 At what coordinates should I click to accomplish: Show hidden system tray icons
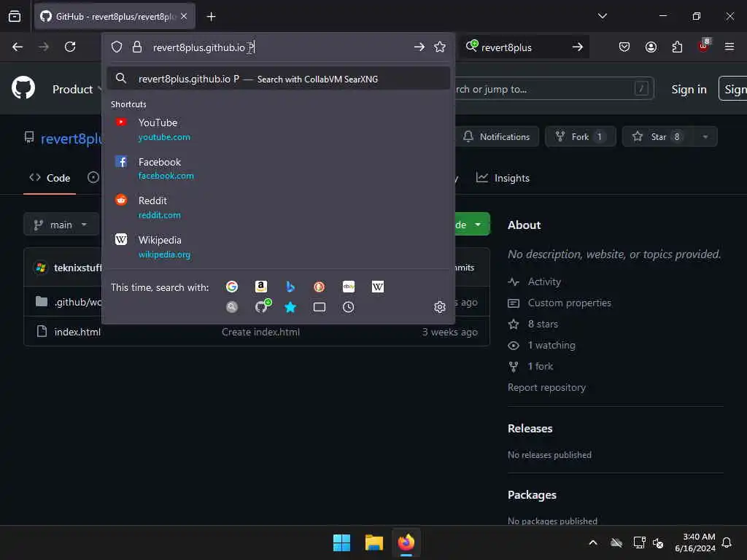(593, 542)
